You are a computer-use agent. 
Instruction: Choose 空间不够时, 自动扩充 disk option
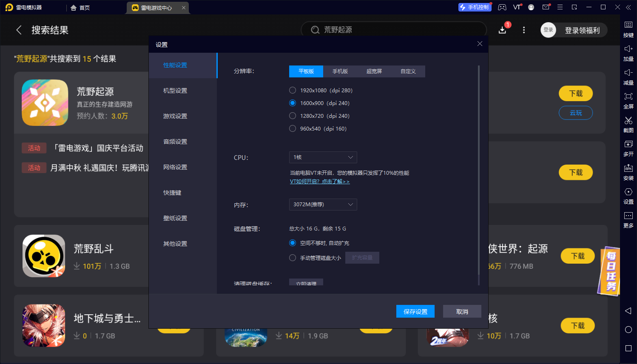293,243
